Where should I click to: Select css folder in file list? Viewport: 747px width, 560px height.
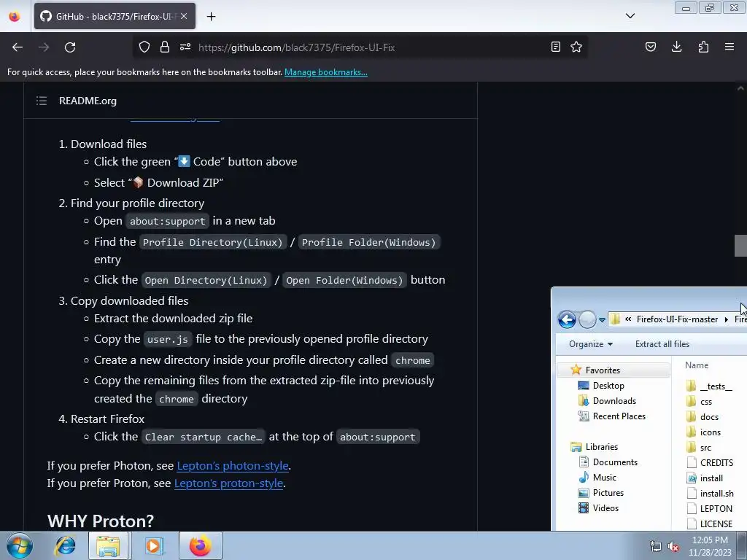pyautogui.click(x=706, y=402)
